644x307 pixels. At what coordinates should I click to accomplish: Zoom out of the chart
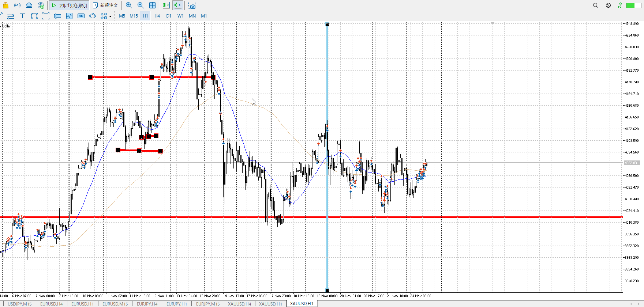tap(141, 5)
